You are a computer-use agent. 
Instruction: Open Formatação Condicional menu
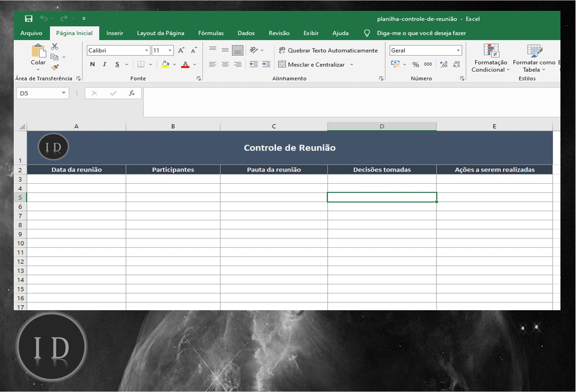click(491, 58)
